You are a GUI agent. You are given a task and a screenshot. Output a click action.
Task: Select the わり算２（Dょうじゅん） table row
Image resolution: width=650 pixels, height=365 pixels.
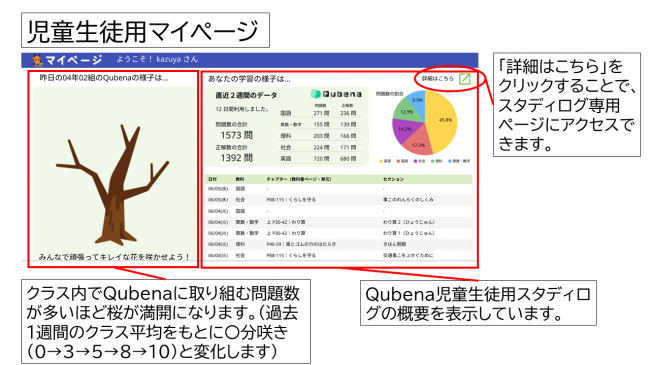[339, 222]
